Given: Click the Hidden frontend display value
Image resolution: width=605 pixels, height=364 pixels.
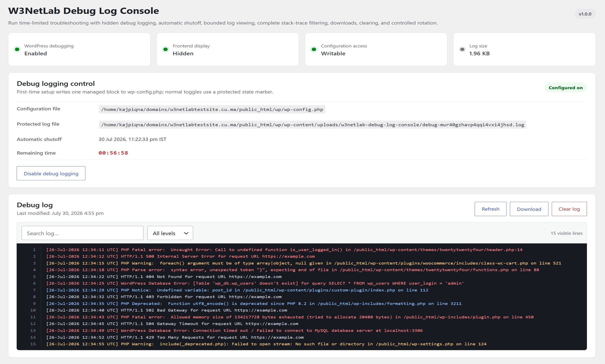Looking at the screenshot, I should coord(183,53).
